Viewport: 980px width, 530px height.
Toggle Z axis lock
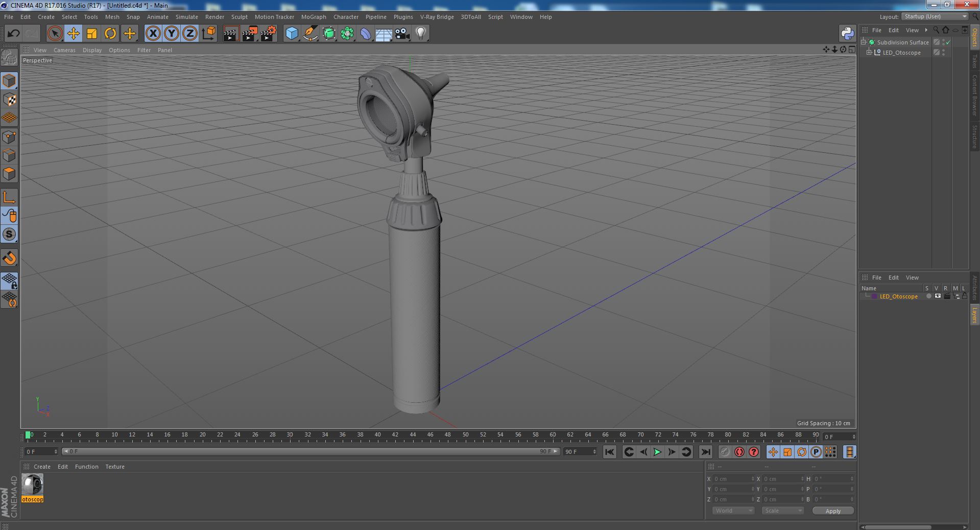190,34
